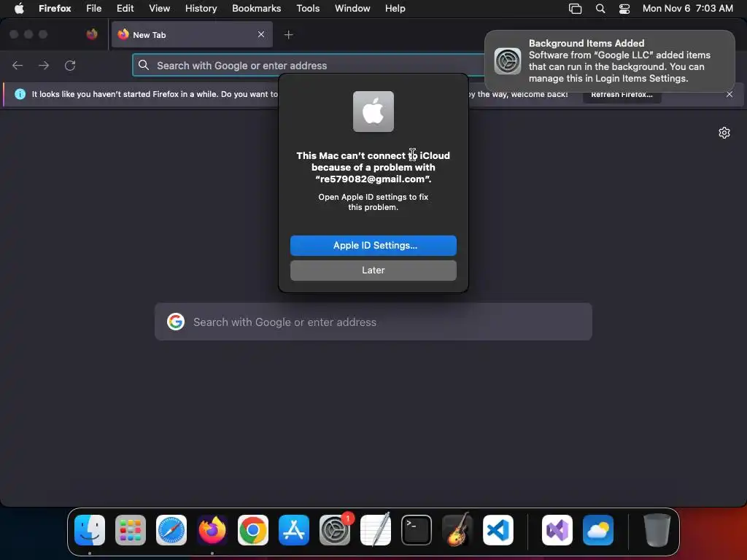Open the Edit menu
Screen dimensions: 747x560
(x=125, y=8)
